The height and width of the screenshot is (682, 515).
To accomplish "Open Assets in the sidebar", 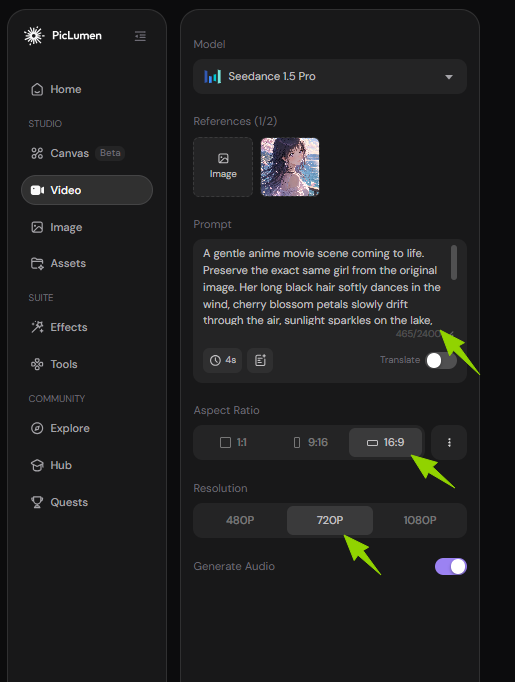I will [87, 263].
